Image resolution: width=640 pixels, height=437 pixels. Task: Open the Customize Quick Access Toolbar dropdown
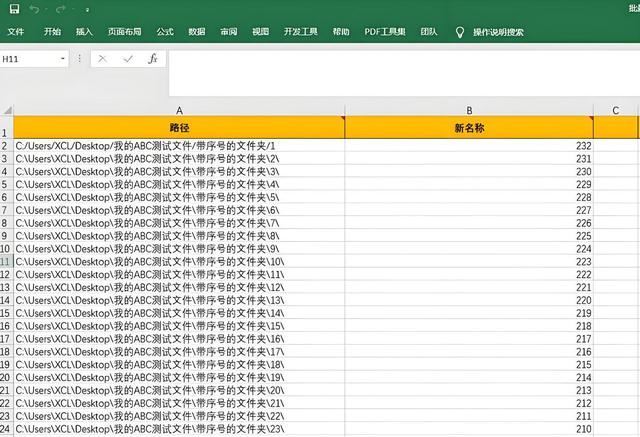click(86, 10)
